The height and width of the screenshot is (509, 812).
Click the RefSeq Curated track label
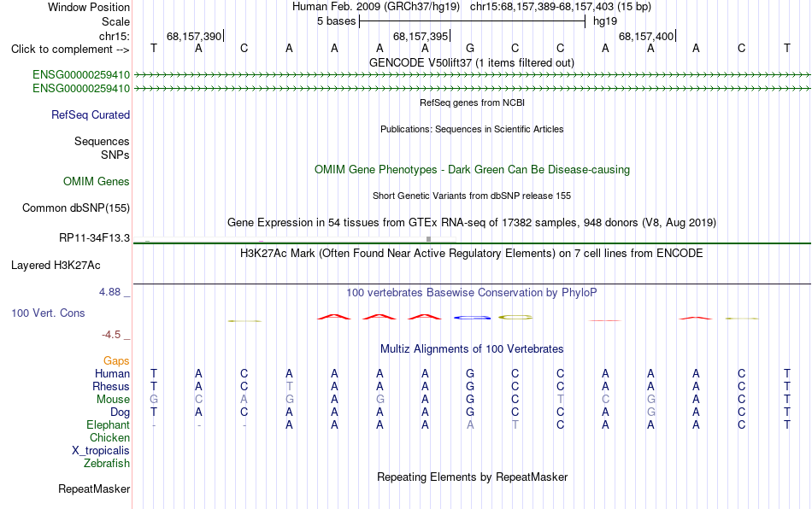(x=90, y=114)
